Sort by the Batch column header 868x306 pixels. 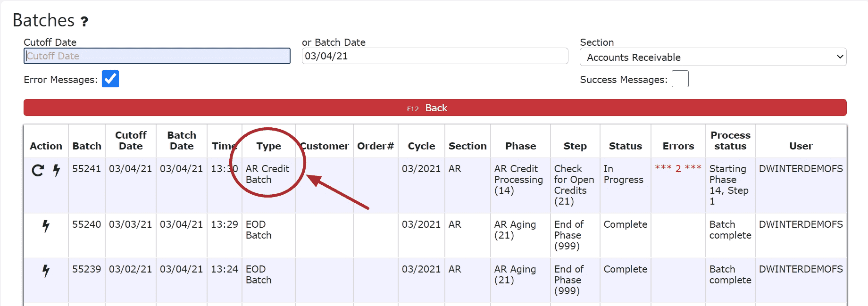click(87, 146)
